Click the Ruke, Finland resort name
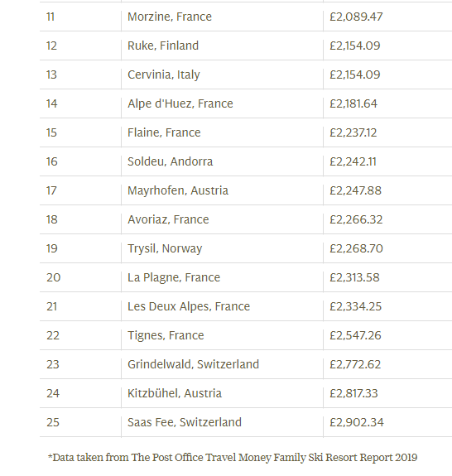Image resolution: width=452 pixels, height=476 pixels. click(x=163, y=46)
